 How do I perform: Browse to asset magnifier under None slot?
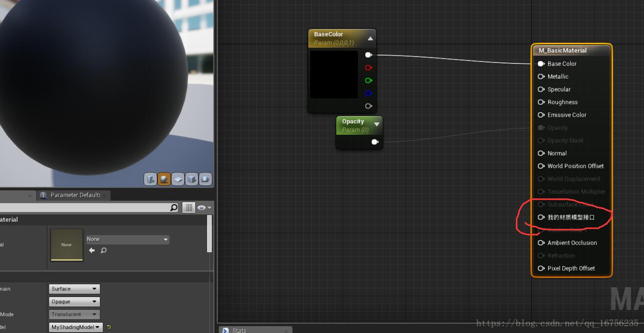[x=104, y=250]
